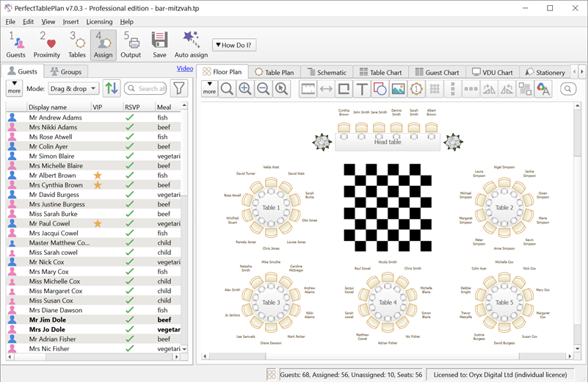Viewport: 588px width, 382px height.
Task: Open the Mode Drag & drop combo box
Action: coord(73,89)
